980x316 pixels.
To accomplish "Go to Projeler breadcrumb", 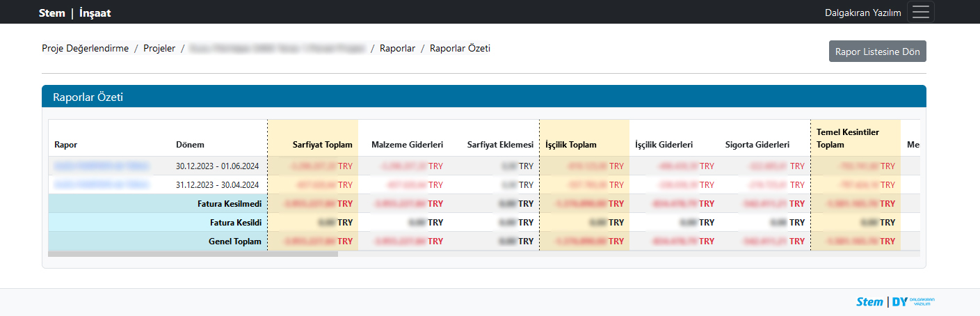I will coord(159,49).
